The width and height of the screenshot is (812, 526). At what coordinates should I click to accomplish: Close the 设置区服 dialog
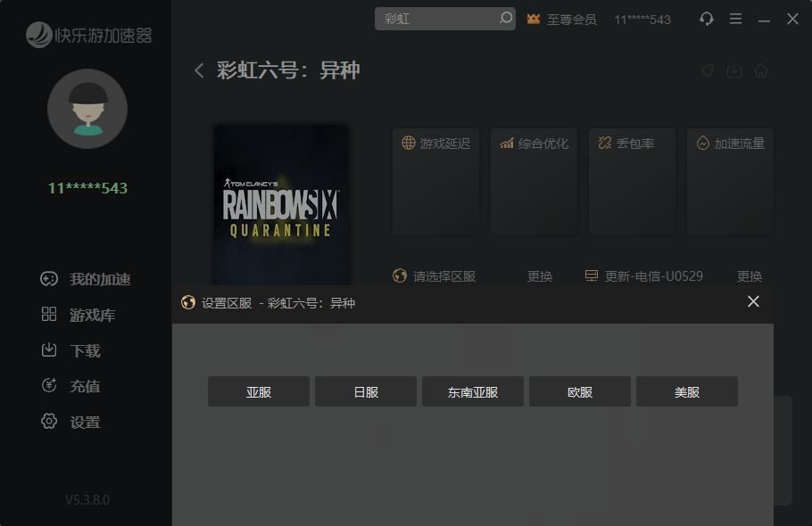tap(753, 301)
